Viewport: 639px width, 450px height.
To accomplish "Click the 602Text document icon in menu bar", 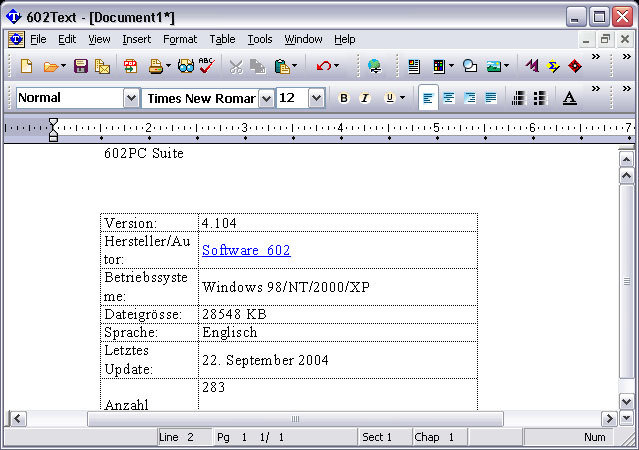I will click(16, 39).
